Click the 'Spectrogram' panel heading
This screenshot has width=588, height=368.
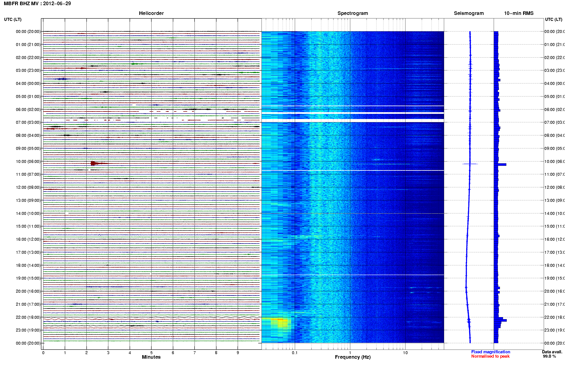coord(353,13)
